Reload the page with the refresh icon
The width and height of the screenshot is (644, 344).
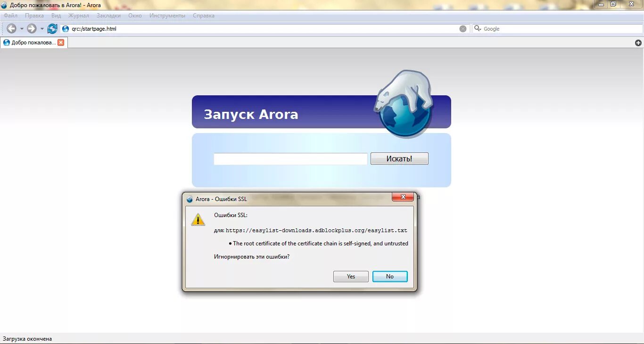click(x=52, y=29)
